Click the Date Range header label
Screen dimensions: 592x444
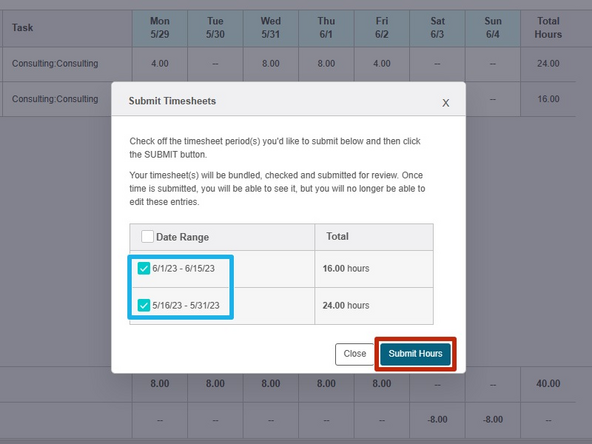pyautogui.click(x=182, y=237)
